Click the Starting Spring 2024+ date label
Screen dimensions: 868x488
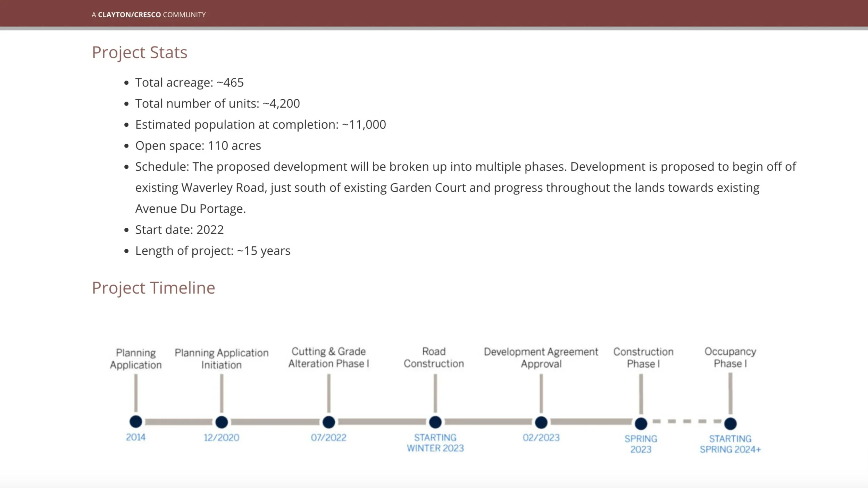click(730, 444)
